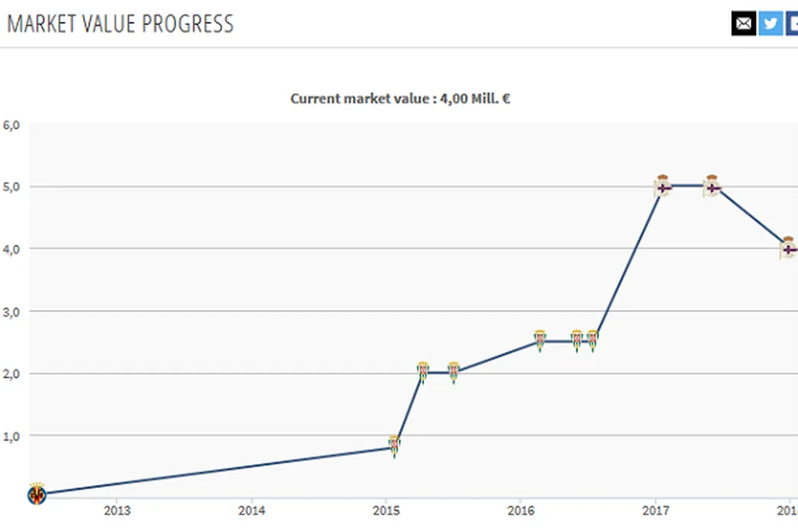Click the Market Value Progress heading

[120, 24]
